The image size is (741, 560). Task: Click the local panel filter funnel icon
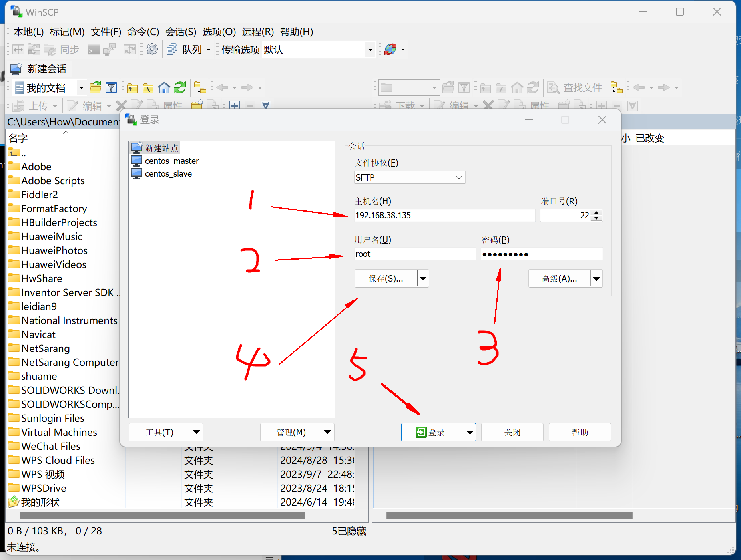[x=111, y=87]
